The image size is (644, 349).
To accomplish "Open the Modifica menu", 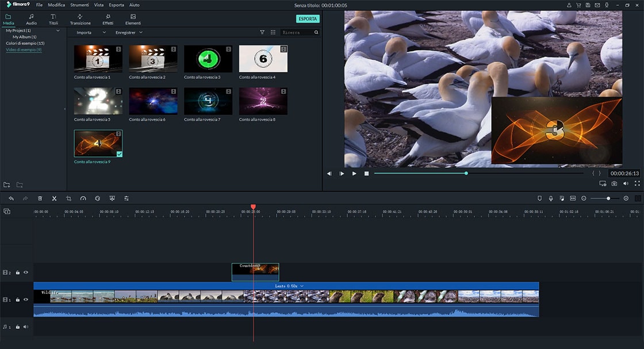I will [x=56, y=5].
